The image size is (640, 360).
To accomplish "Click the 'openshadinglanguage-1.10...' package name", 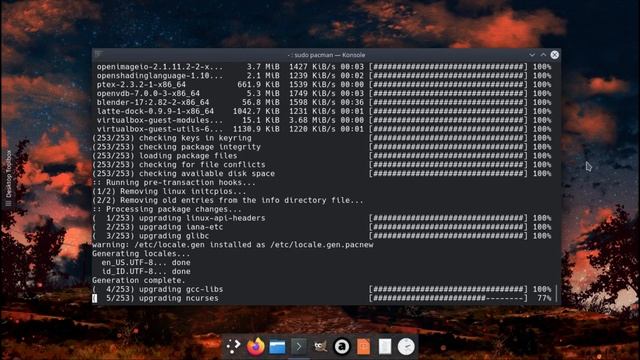I will [x=160, y=76].
